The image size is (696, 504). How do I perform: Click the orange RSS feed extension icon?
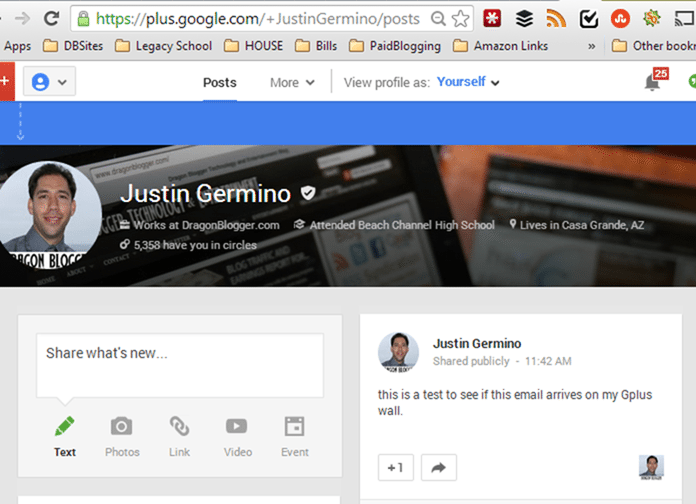556,19
